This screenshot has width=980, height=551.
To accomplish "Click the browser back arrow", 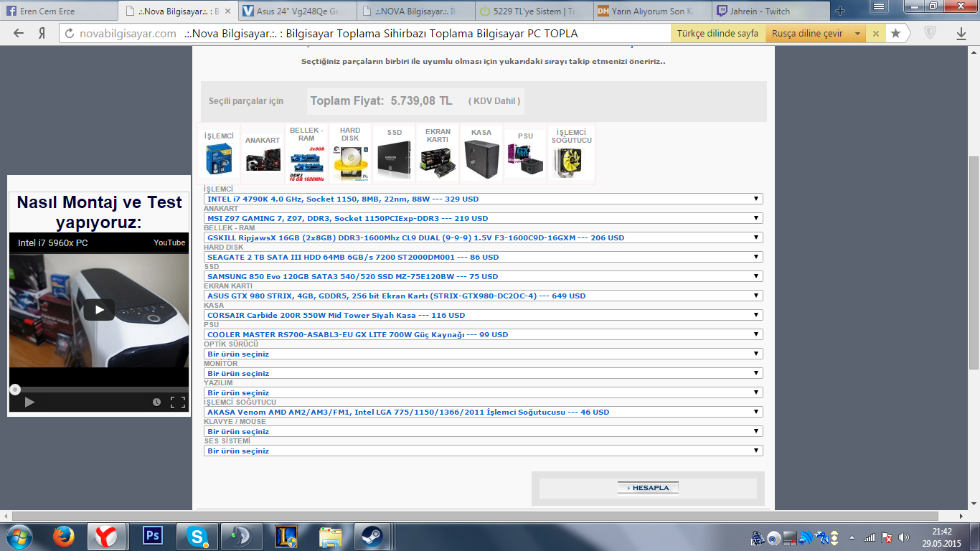I will coord(19,34).
